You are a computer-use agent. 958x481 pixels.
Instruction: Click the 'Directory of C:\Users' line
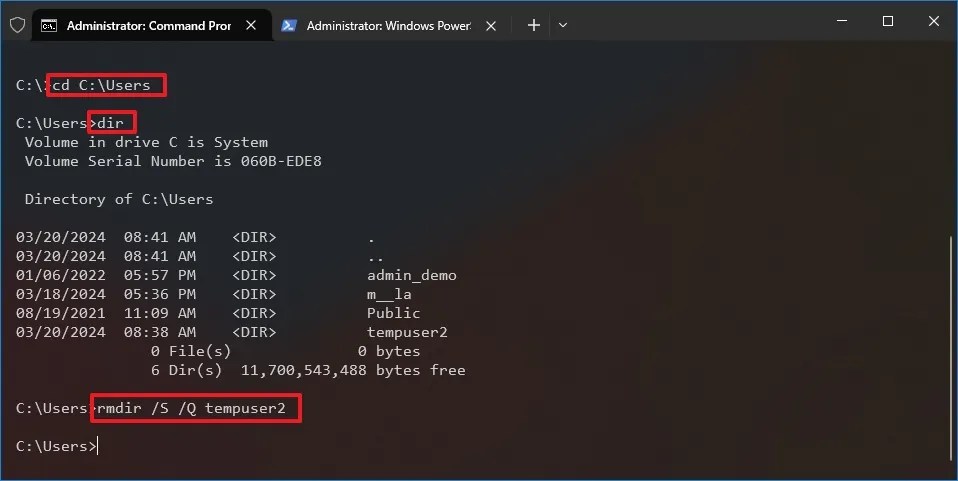pyautogui.click(x=119, y=199)
